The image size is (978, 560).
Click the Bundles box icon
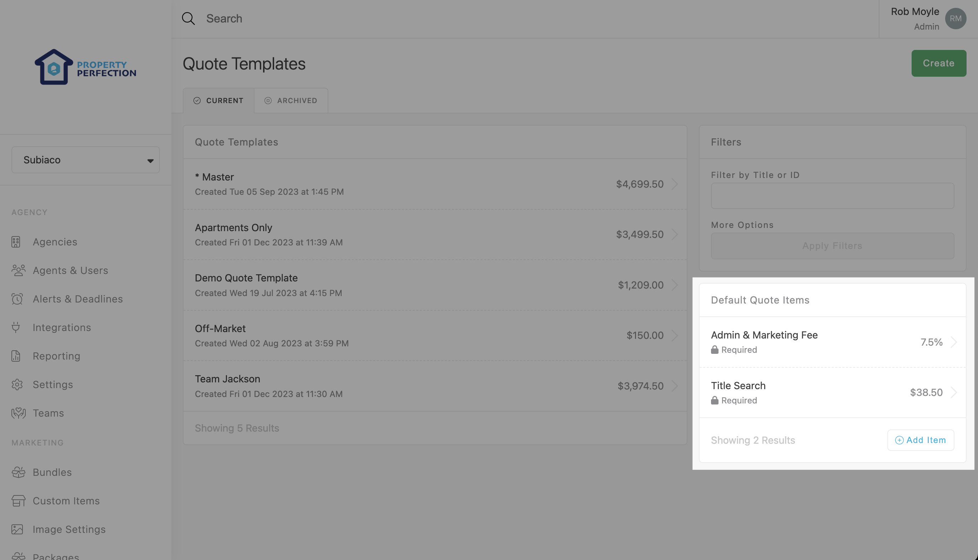tap(18, 472)
